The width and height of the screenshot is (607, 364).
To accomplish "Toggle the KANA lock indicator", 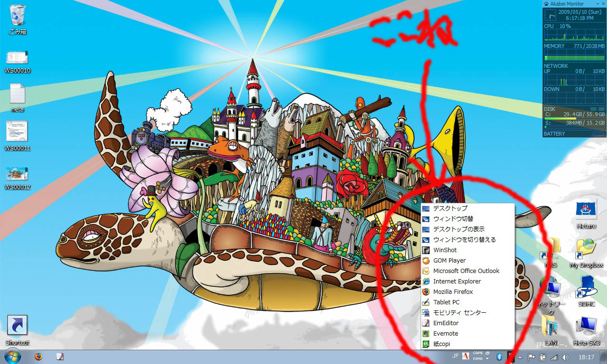I will [478, 359].
